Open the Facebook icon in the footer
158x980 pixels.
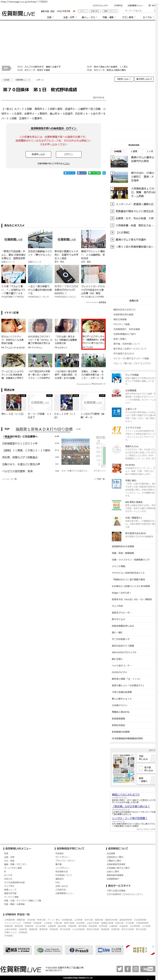(128, 969)
